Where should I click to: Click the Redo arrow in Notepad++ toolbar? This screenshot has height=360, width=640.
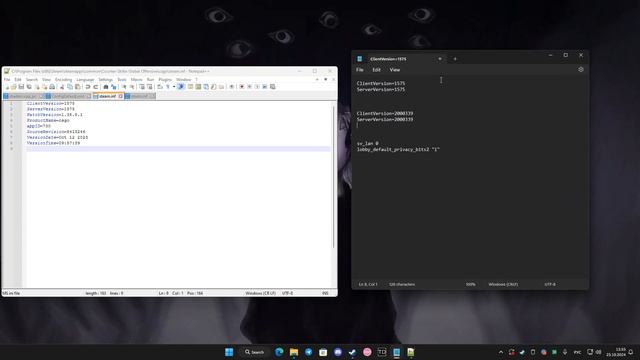(96, 87)
